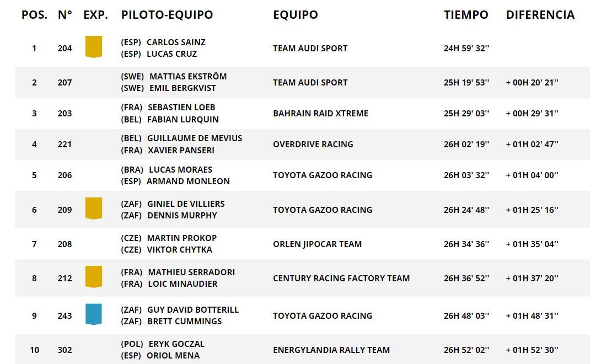Click the yellow badge in Giniel De Villiers row
590x364 pixels.
(93, 208)
